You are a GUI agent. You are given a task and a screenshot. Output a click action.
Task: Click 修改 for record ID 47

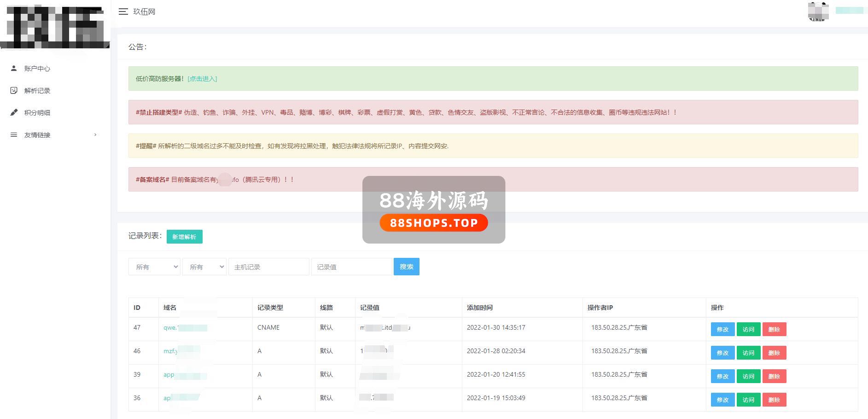click(722, 329)
